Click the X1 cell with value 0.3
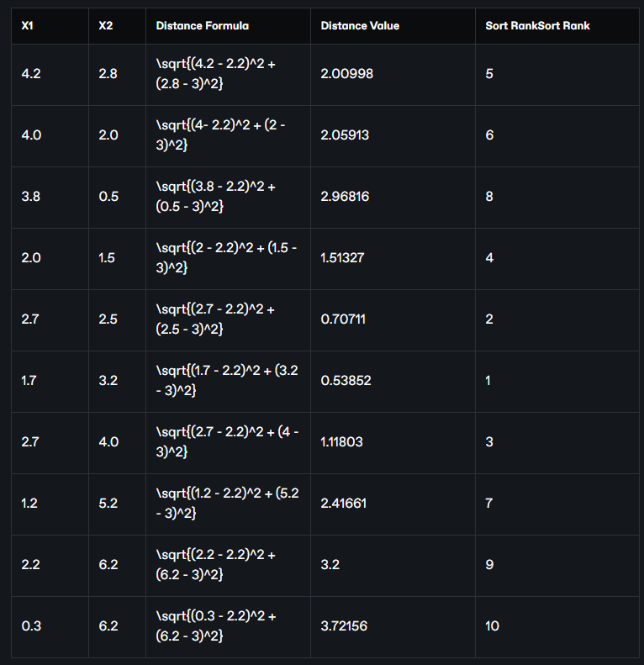Screen dimensions: 644x665 point(30,626)
